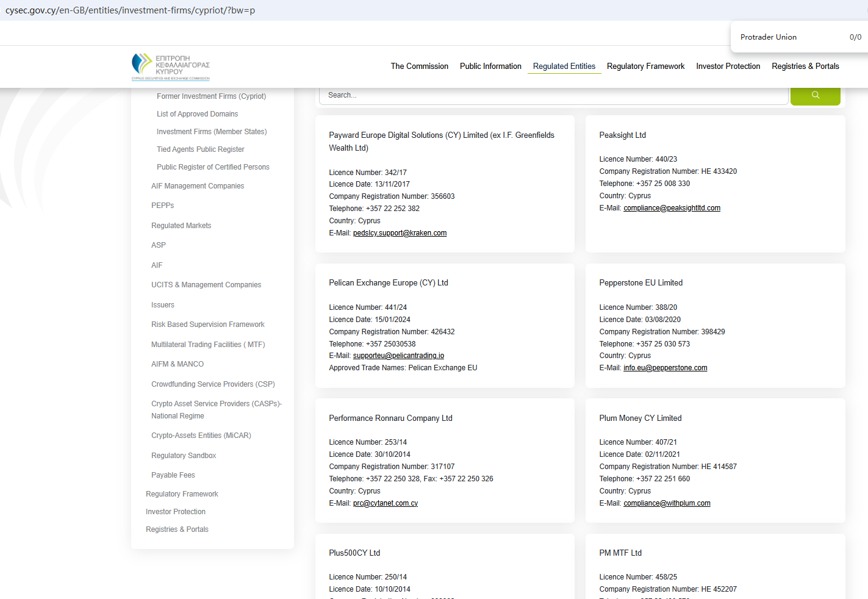Screen dimensions: 868x599
Task: Select AIF Management Companies in sidebar
Action: [x=198, y=186]
